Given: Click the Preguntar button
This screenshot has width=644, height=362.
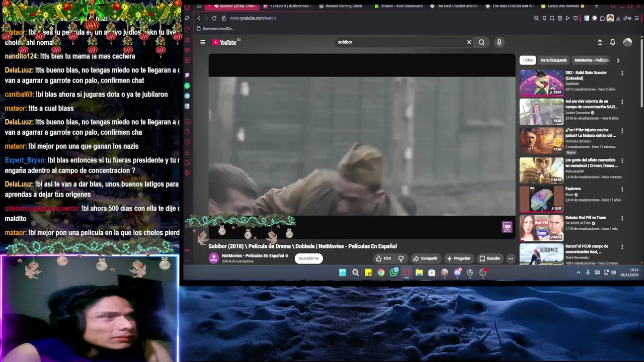Looking at the screenshot, I should click(458, 258).
